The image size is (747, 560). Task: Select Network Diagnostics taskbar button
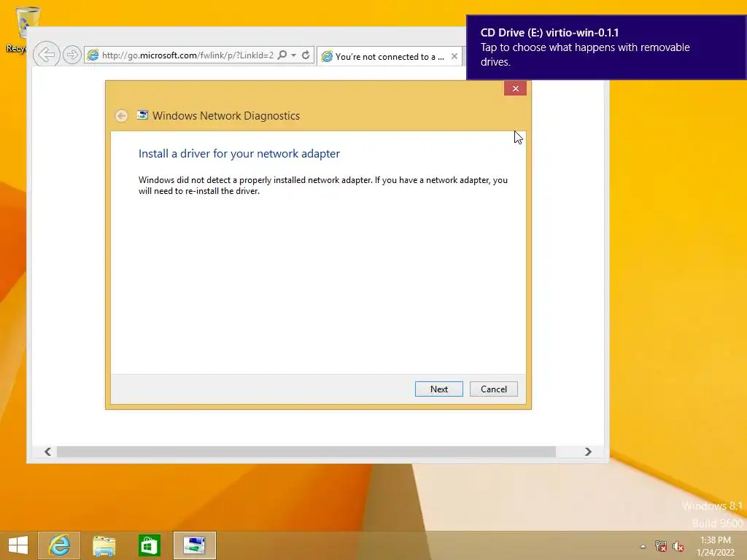coord(194,545)
